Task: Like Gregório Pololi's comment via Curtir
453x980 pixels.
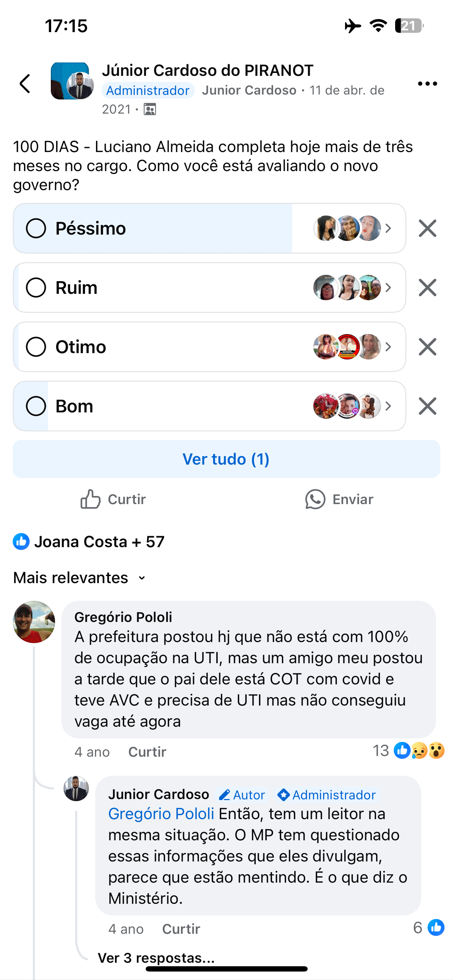Action: pyautogui.click(x=147, y=752)
